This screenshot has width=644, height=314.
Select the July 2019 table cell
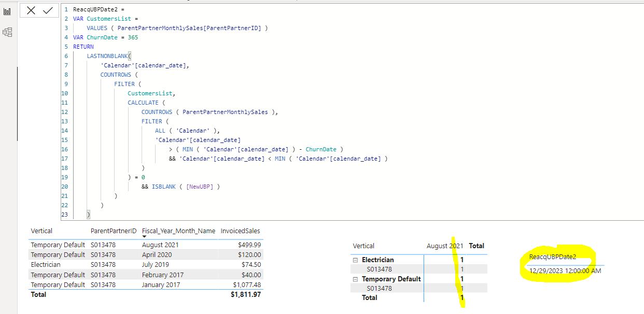click(x=156, y=264)
